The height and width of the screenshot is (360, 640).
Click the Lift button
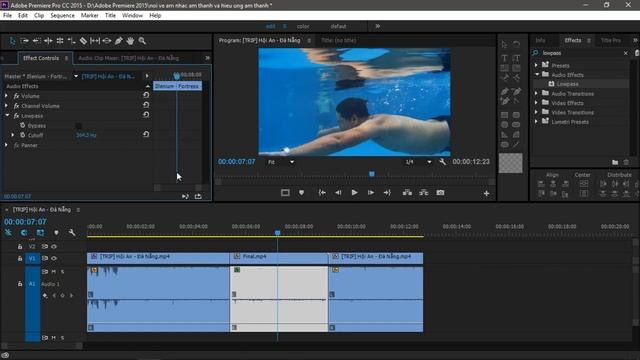407,193
